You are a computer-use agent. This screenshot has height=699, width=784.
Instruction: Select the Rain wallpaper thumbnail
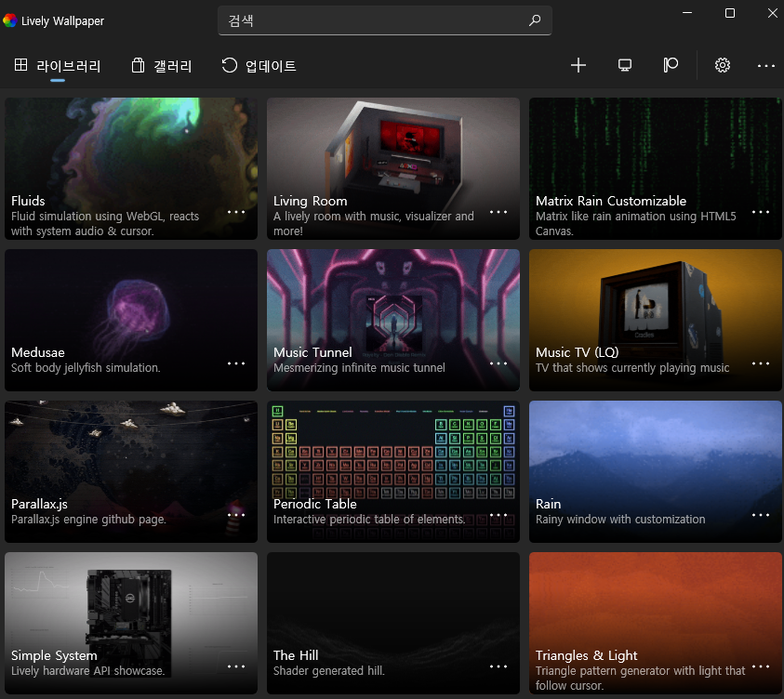pos(656,471)
